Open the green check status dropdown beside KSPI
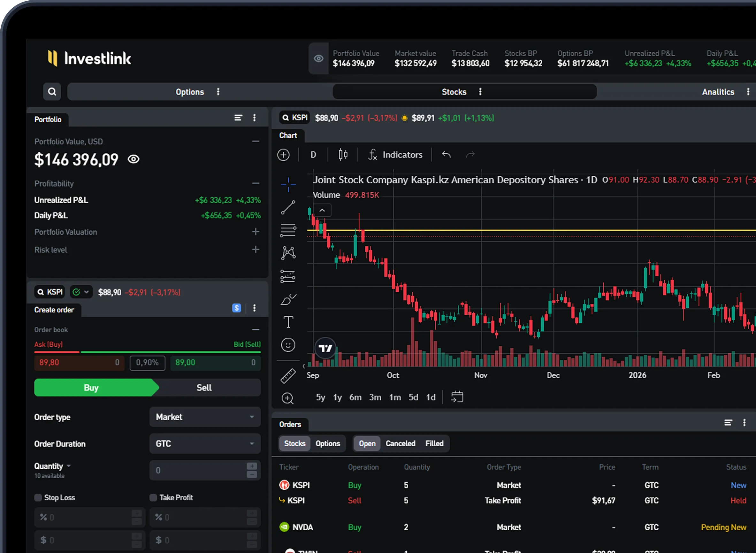 click(81, 292)
